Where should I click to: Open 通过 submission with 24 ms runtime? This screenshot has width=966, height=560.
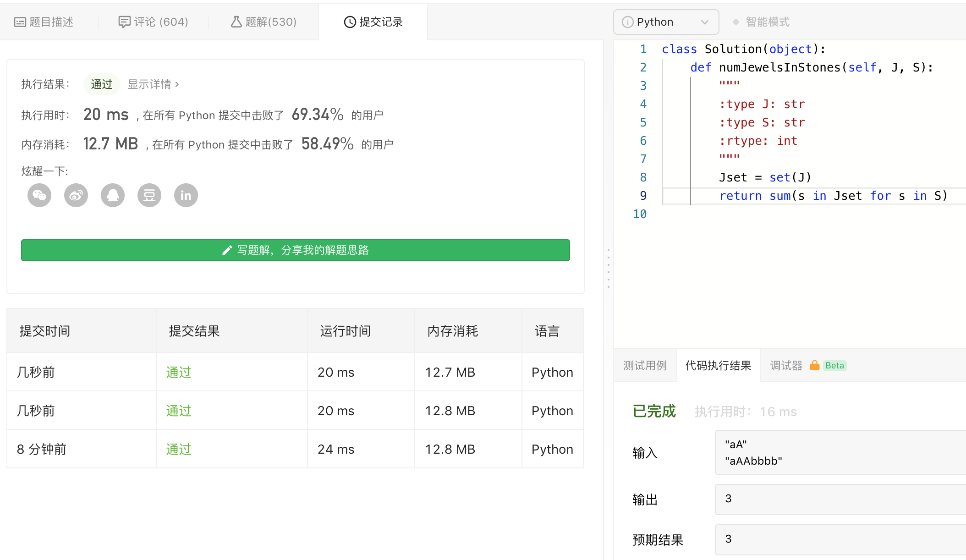179,449
